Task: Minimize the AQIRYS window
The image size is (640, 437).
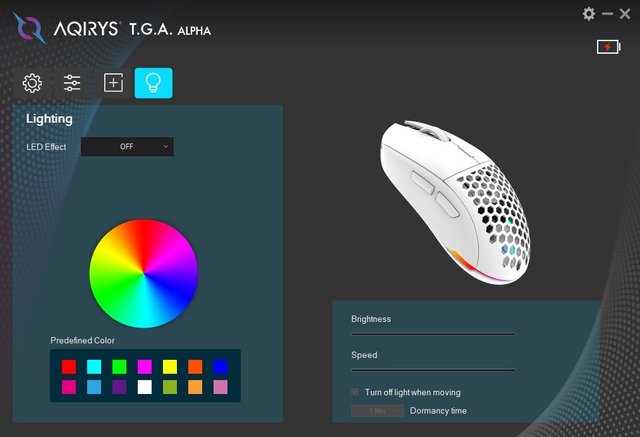Action: click(x=607, y=14)
